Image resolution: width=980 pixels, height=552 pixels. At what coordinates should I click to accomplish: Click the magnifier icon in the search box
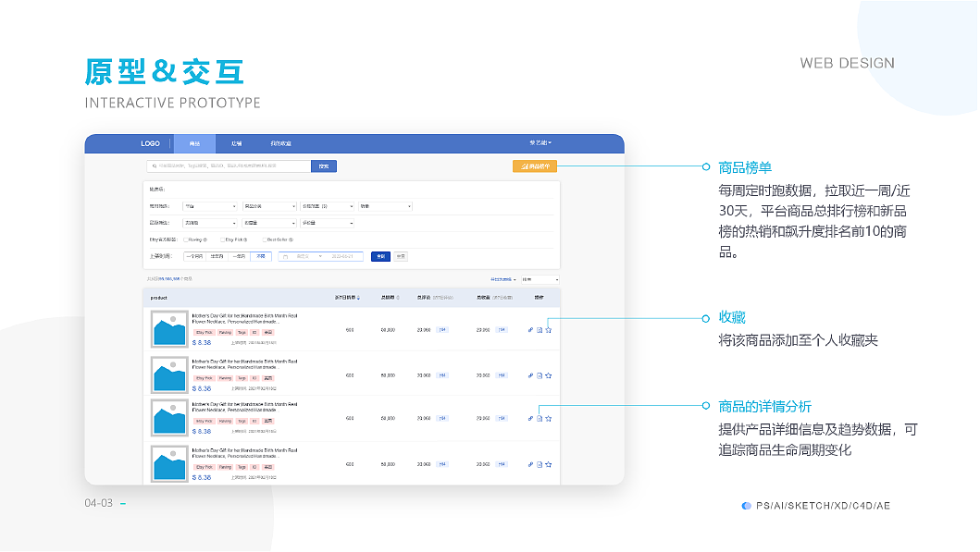click(x=155, y=166)
